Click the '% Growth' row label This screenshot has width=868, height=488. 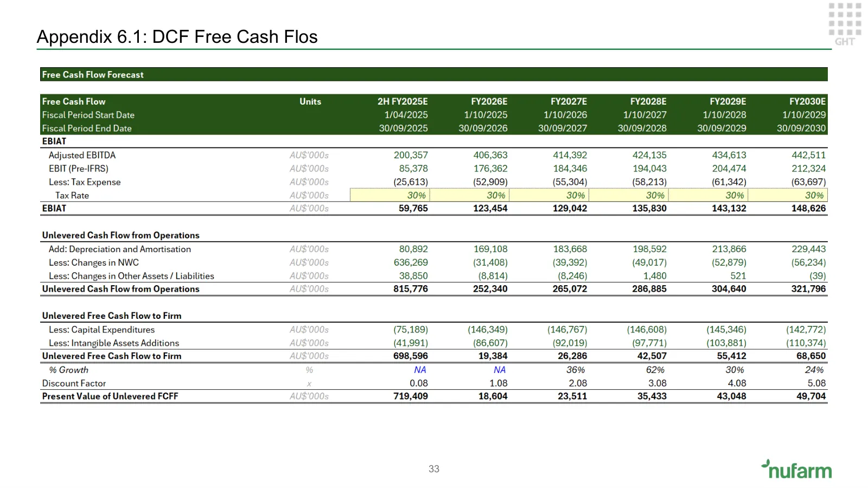(68, 370)
